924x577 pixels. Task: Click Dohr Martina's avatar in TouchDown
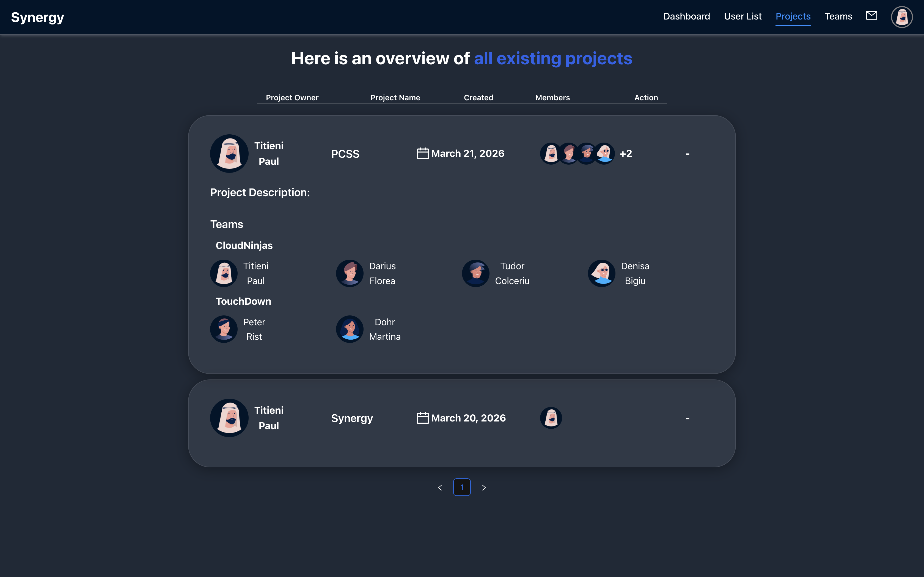click(350, 329)
